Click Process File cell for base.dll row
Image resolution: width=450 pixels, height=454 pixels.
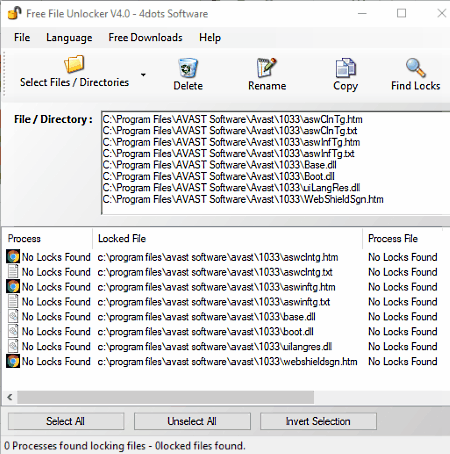pyautogui.click(x=403, y=317)
